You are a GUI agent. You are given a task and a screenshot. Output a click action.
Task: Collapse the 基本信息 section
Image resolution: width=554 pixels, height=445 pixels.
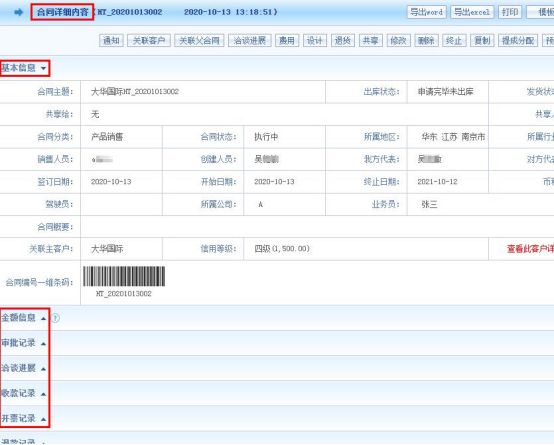pyautogui.click(x=24, y=68)
